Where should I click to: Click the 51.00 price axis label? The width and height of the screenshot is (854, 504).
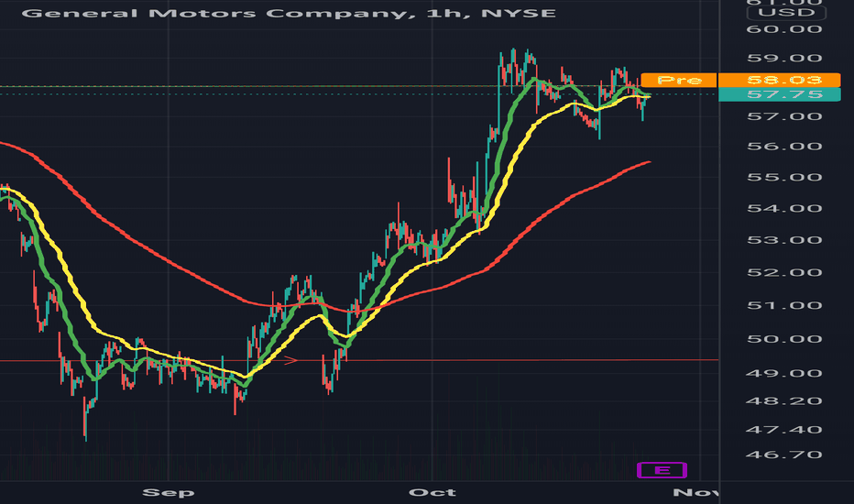coord(784,305)
